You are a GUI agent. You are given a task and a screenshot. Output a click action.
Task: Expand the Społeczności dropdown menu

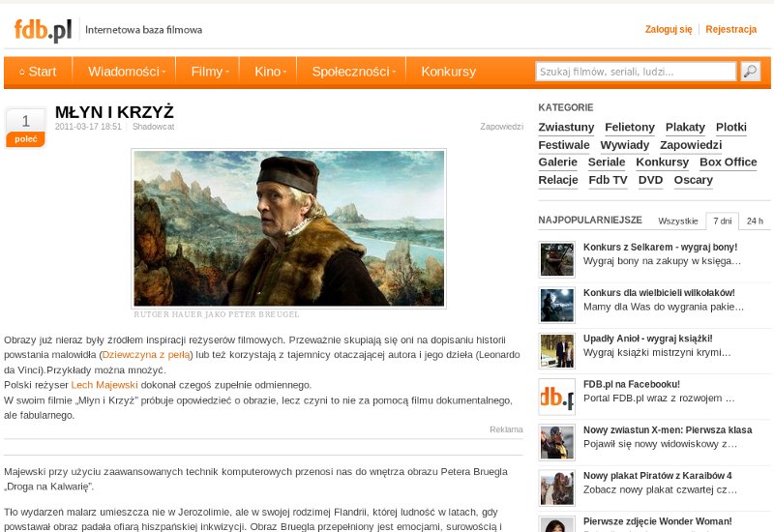353,72
